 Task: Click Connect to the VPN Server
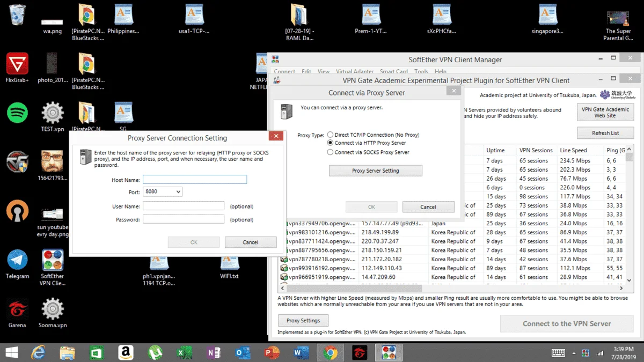pyautogui.click(x=567, y=324)
